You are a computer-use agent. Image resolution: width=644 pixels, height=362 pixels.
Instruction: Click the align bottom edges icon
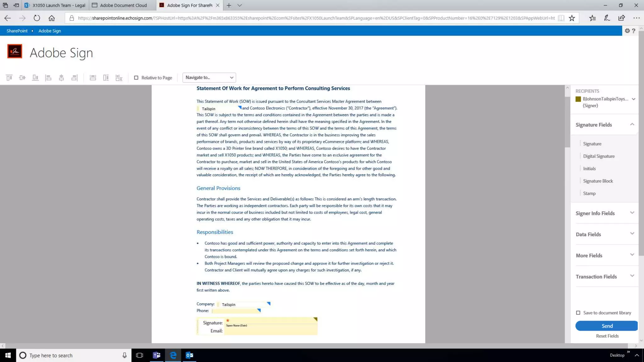tap(35, 78)
